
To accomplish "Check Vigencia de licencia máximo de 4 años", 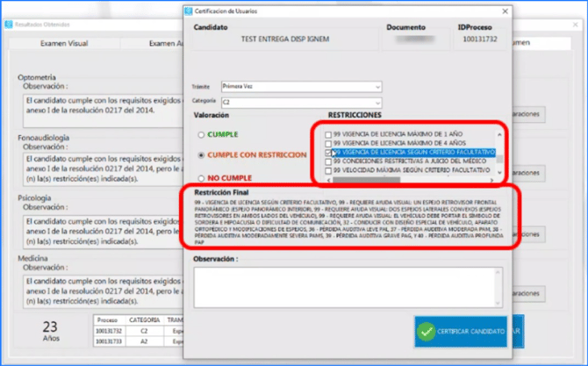I will pos(328,143).
